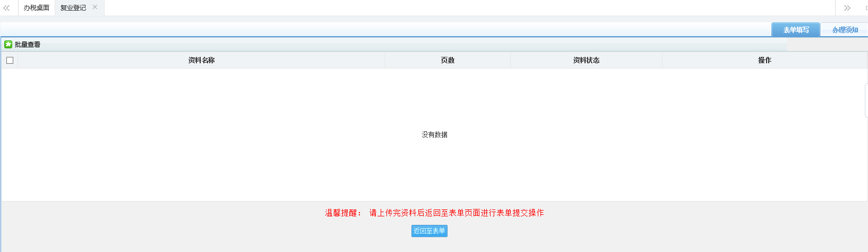Click the 页数 column header
The image size is (868, 252).
pos(448,60)
